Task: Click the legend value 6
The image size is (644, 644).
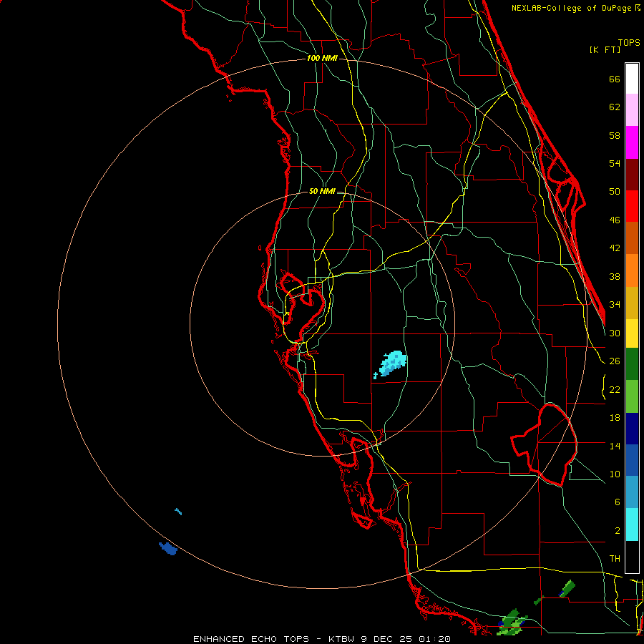Action: (x=617, y=502)
